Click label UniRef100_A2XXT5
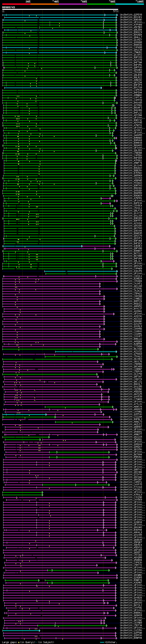Screen dimensions: 146x644 (x=131, y=60)
